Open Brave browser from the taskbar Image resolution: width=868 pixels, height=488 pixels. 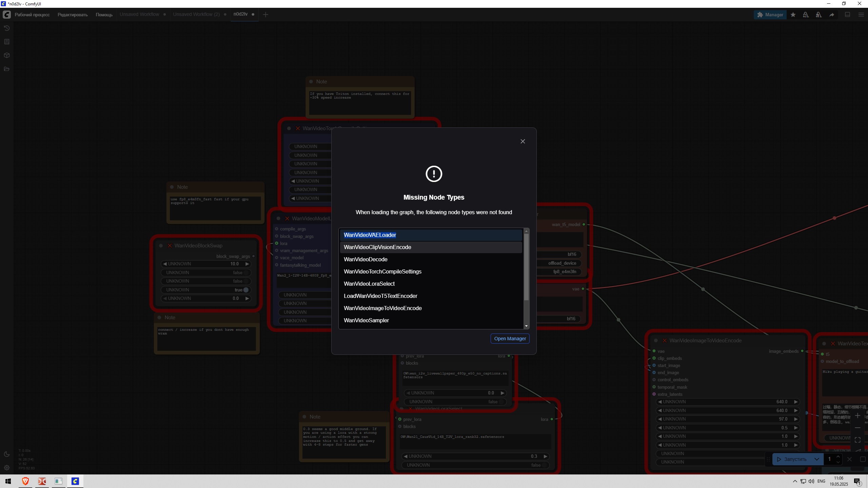click(x=25, y=481)
